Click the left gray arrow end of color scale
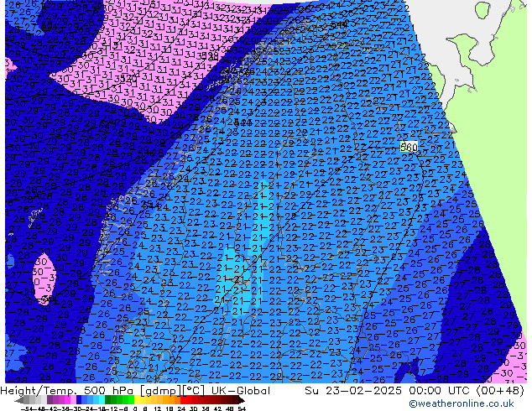Image resolution: width=532 pixels, height=411 pixels. (19, 400)
